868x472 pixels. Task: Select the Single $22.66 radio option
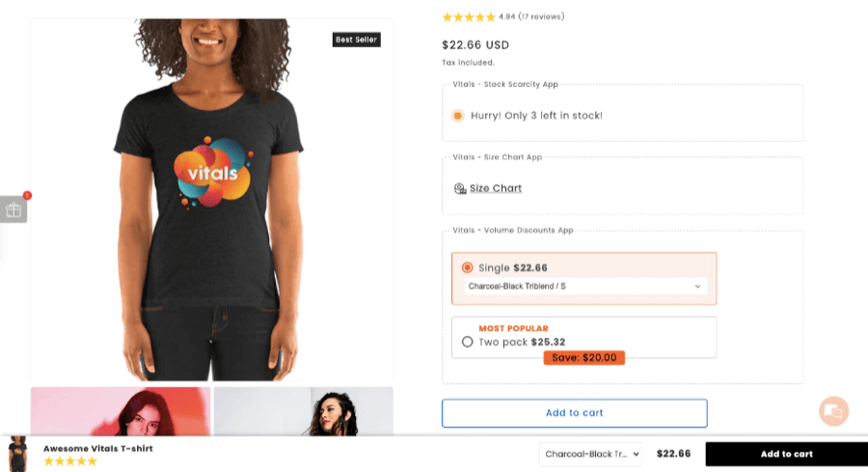click(468, 267)
